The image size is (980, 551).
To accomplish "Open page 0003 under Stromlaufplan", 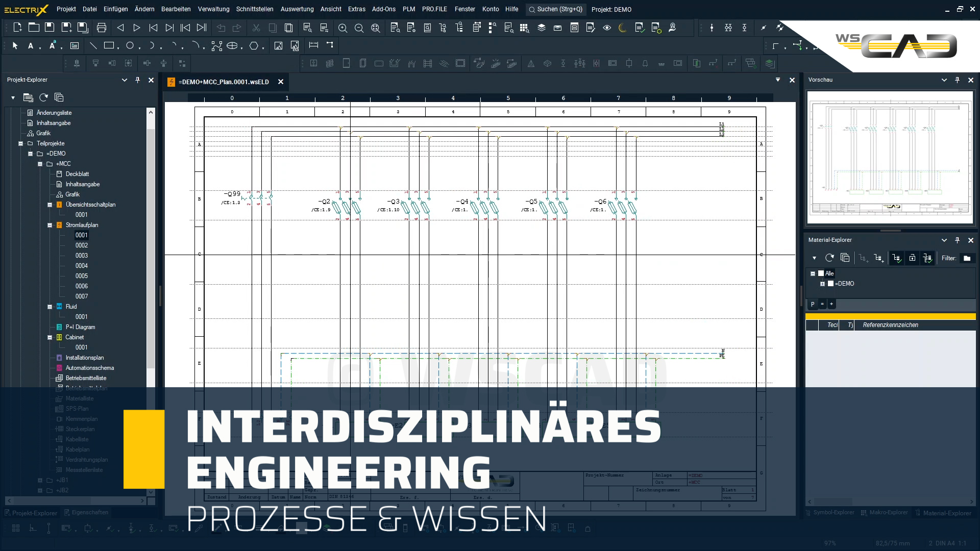I will pyautogui.click(x=81, y=255).
